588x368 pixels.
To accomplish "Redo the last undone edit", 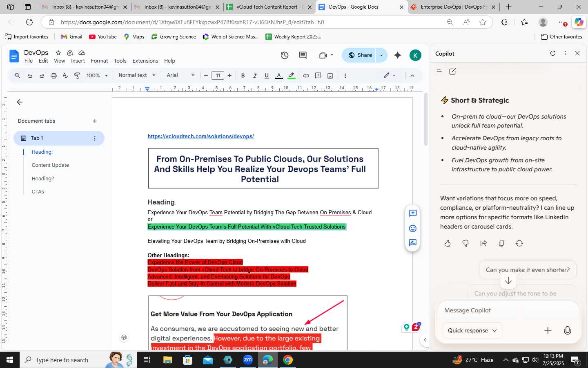I will pos(42,76).
